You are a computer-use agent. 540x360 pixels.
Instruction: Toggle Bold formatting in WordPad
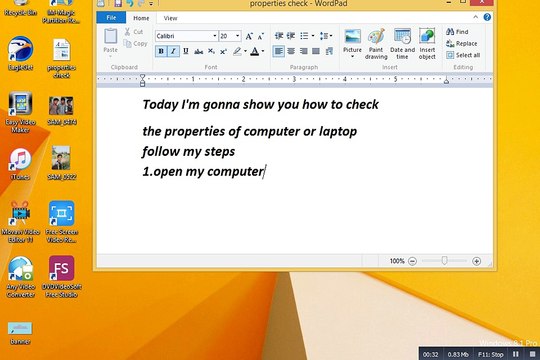pyautogui.click(x=161, y=52)
